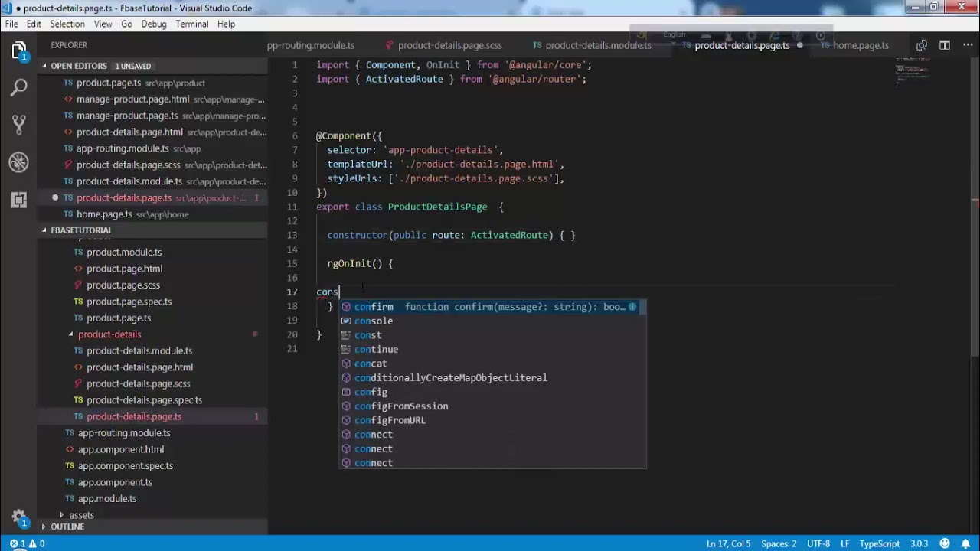The image size is (980, 551).
Task: Open the Help menu
Action: [x=226, y=24]
